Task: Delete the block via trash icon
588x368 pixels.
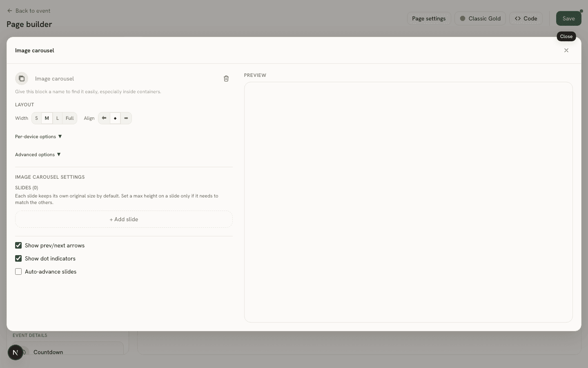Action: (226, 79)
